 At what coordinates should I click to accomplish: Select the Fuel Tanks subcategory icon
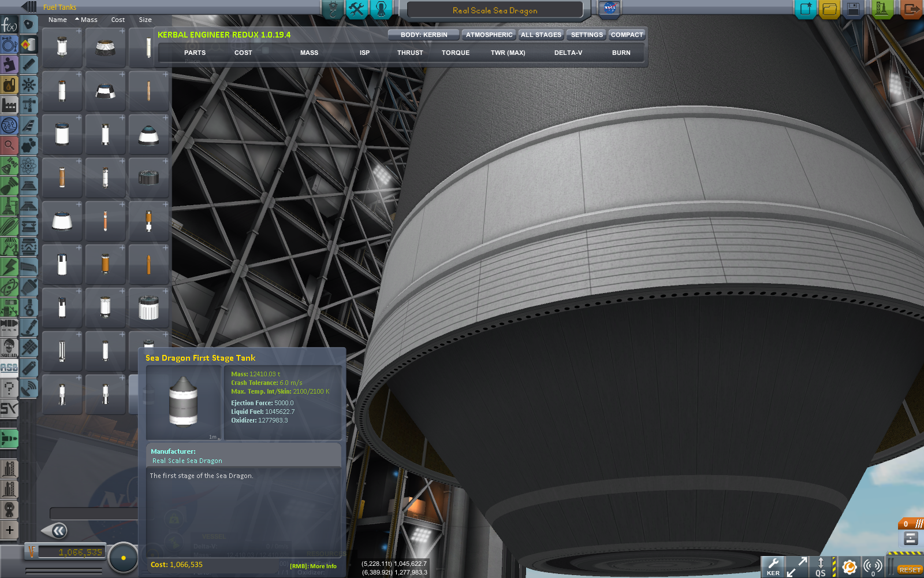29,45
